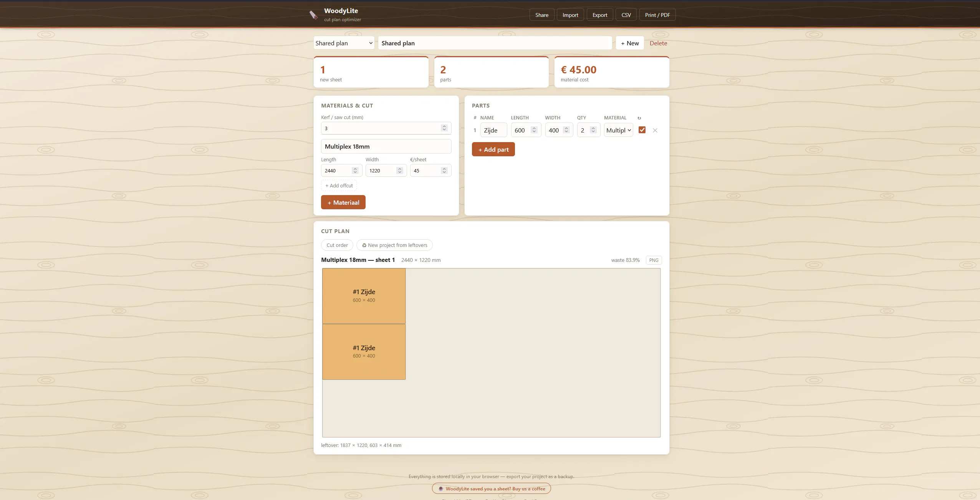
Task: Click the €/sheet 45 price field
Action: tap(430, 171)
